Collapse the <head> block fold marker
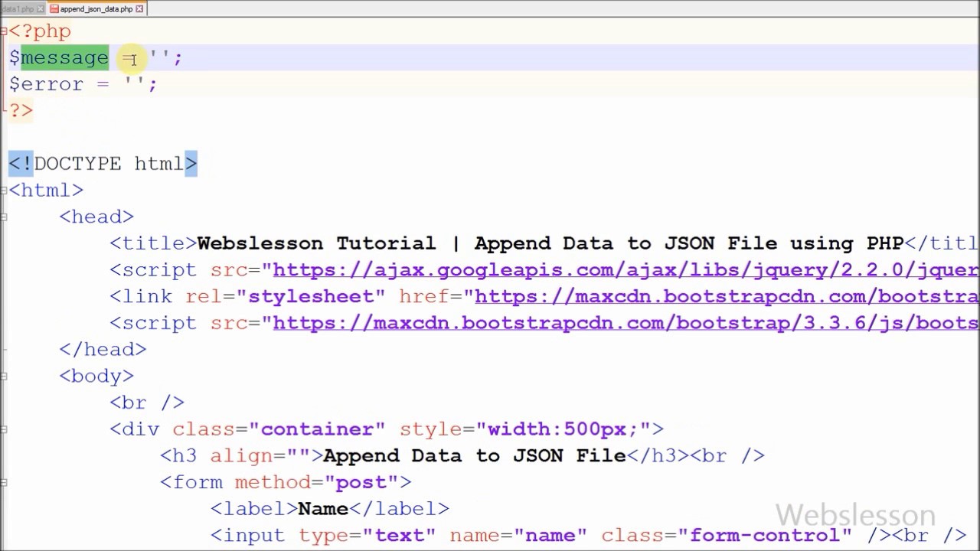 tap(4, 217)
